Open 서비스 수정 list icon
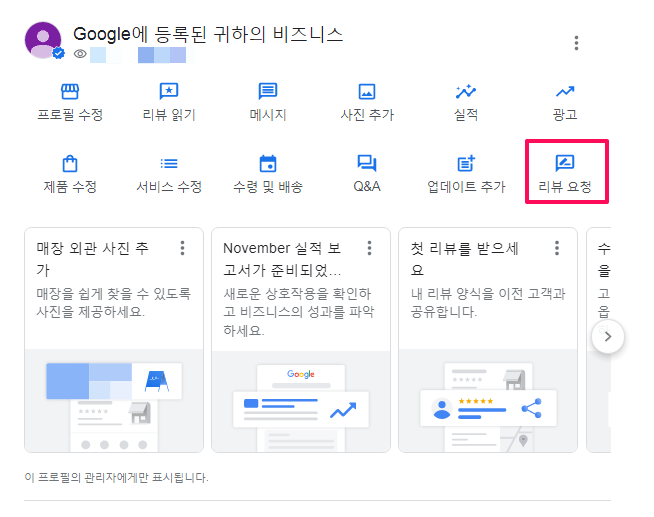 click(x=169, y=163)
